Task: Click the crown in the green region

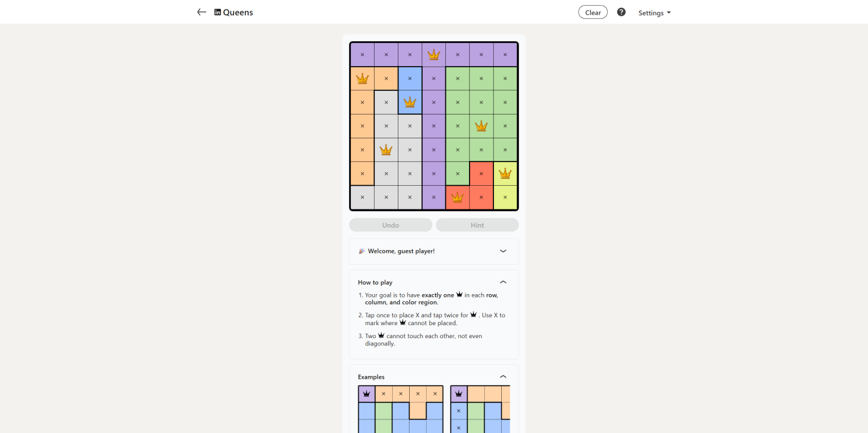Action: (x=481, y=126)
